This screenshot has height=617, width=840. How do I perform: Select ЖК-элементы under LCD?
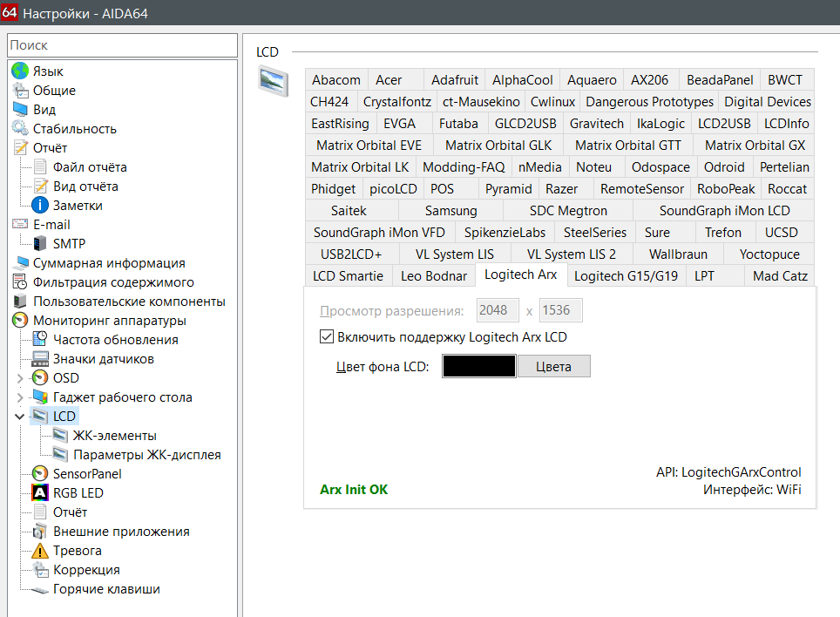[x=114, y=436]
